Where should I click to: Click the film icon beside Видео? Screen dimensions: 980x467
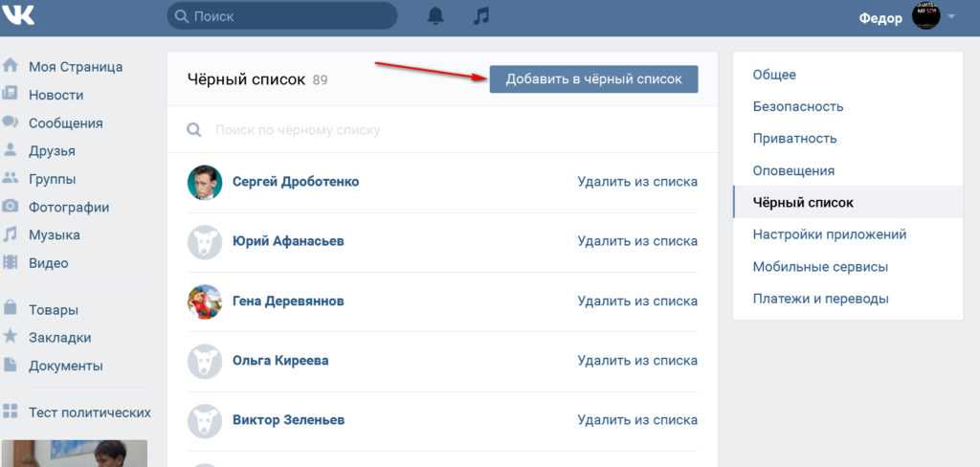coord(10,262)
